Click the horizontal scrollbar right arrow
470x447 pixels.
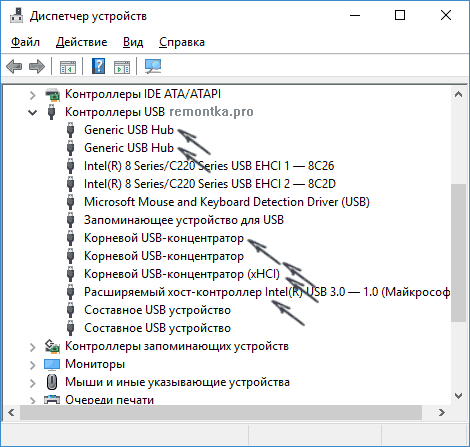pos(442,413)
